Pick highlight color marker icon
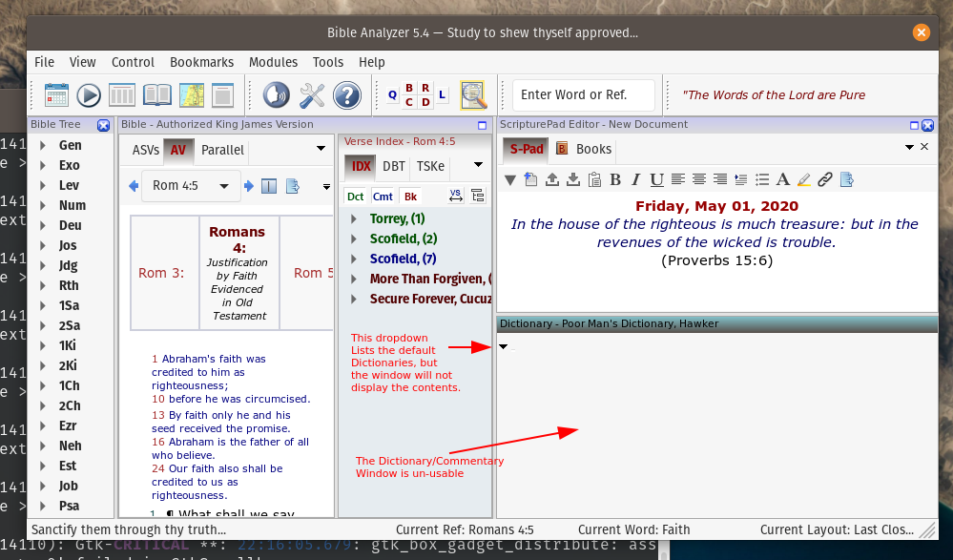Viewport: 953px width, 560px height. [803, 179]
